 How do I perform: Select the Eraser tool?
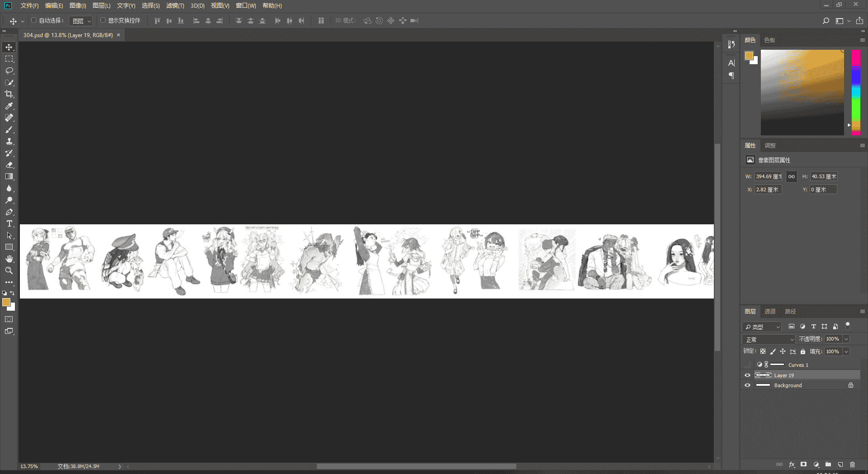click(9, 165)
